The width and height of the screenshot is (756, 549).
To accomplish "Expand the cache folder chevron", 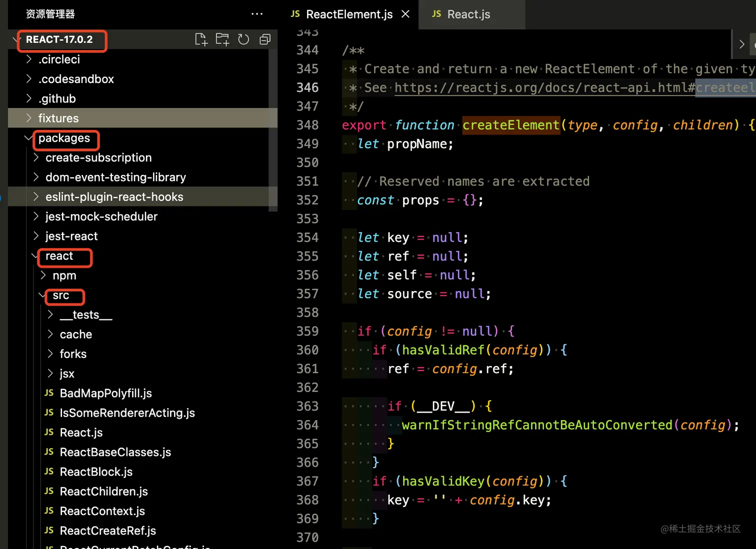I will (x=50, y=334).
